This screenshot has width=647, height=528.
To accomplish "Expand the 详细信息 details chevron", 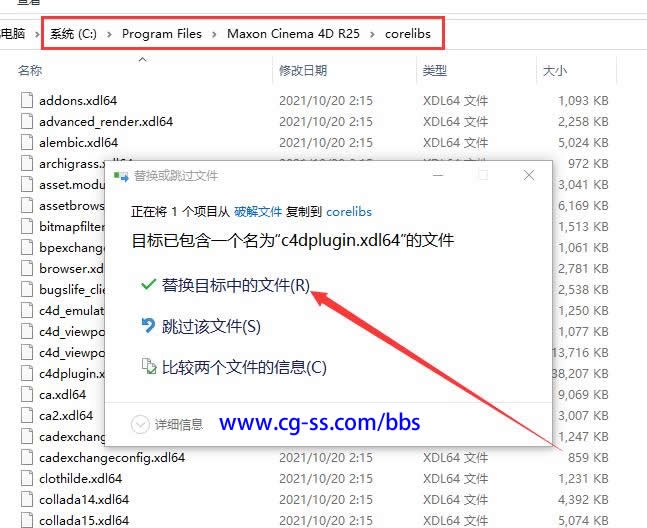I will 140,424.
